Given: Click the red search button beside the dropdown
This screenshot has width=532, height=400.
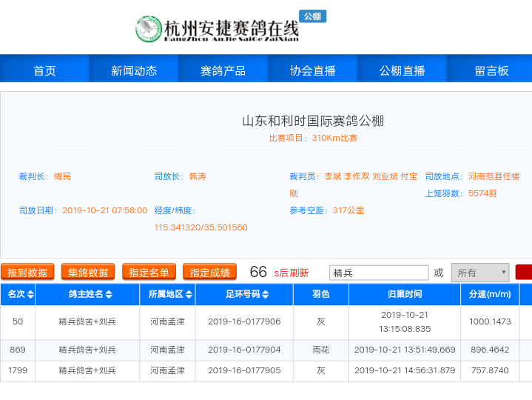Looking at the screenshot, I should pos(524,273).
